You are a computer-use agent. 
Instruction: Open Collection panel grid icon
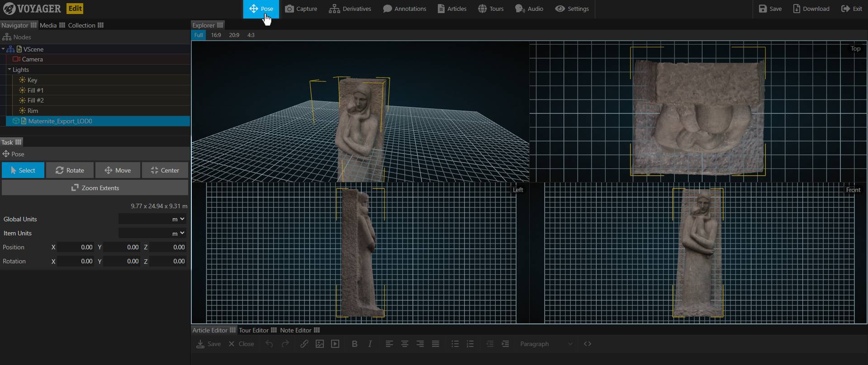101,25
